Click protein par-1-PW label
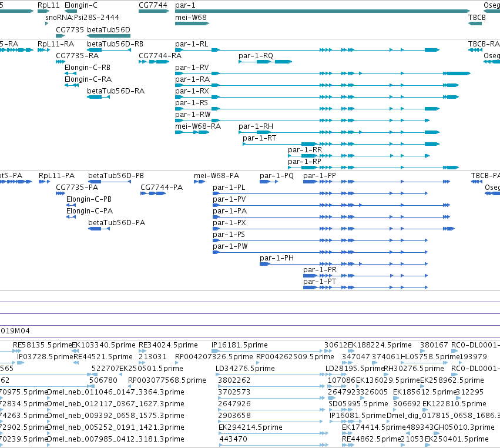 tap(230, 246)
